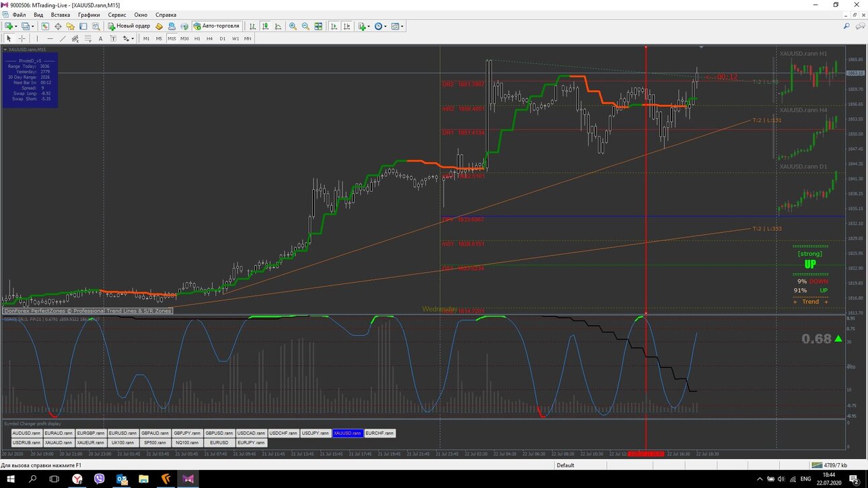
Task: Open the MetaEditor yellow book icon
Action: coord(159,26)
